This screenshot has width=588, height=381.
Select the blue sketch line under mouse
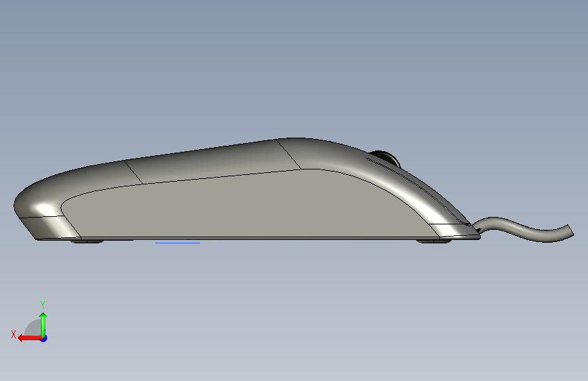click(178, 243)
